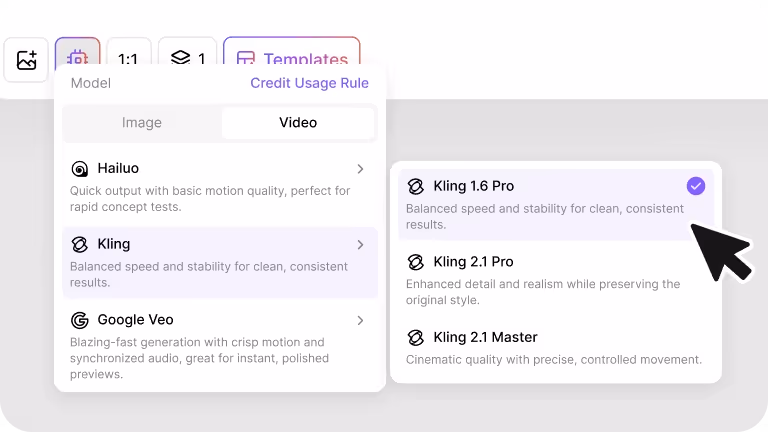Click the model selector chip icon
Viewport: 768px width, 432px height.
point(77,60)
